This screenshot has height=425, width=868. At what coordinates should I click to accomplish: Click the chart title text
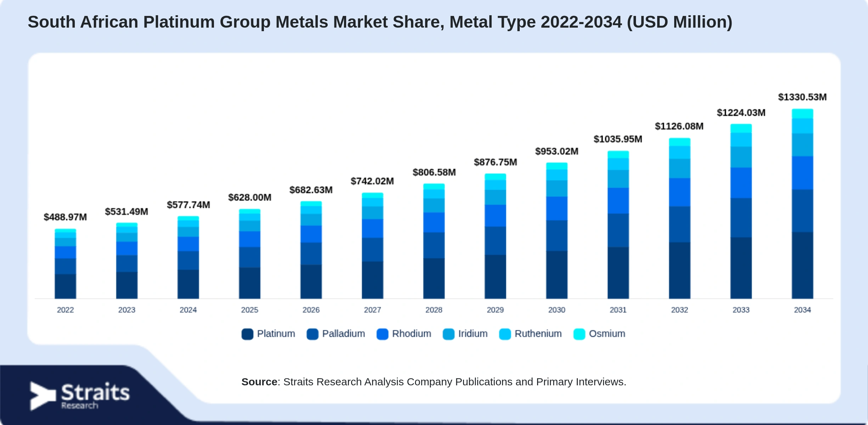point(380,22)
